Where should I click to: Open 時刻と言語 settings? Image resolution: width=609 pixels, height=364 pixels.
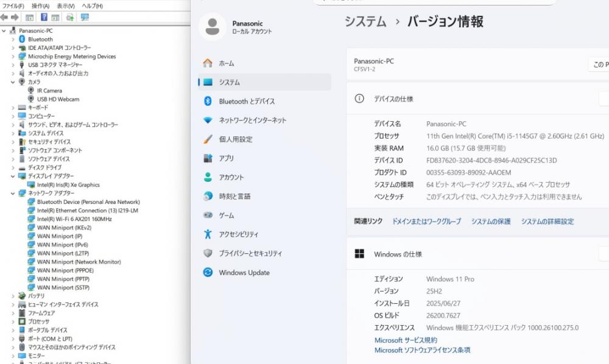point(264,197)
